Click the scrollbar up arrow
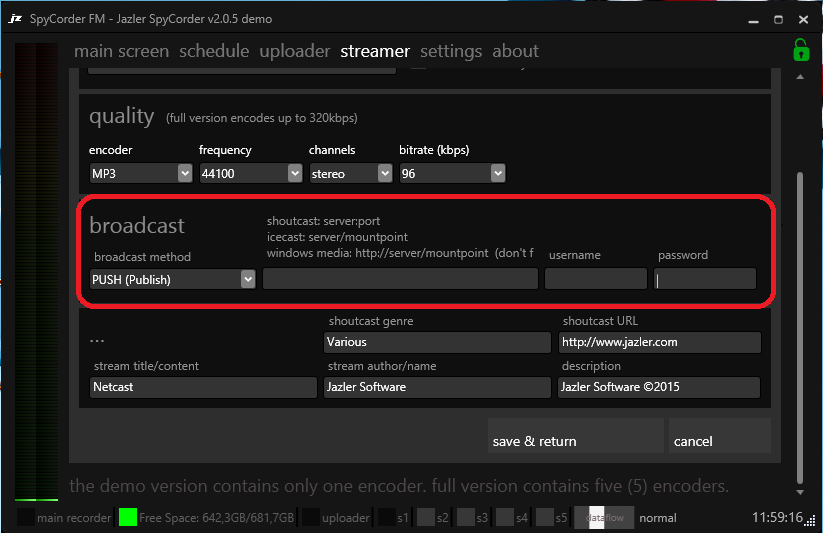The image size is (823, 533). [x=800, y=77]
